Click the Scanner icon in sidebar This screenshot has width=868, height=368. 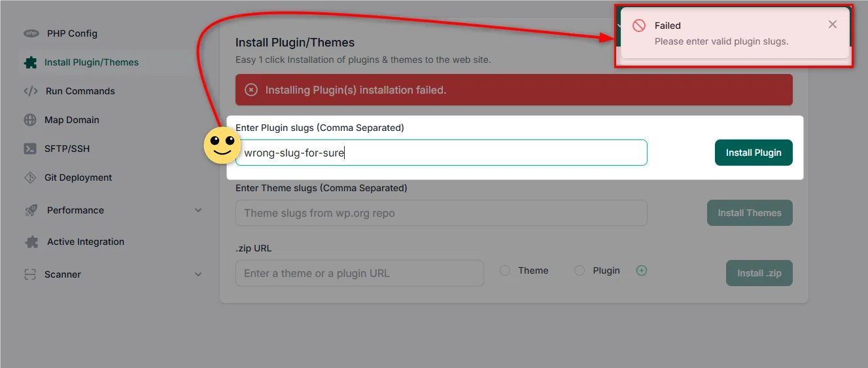point(30,274)
